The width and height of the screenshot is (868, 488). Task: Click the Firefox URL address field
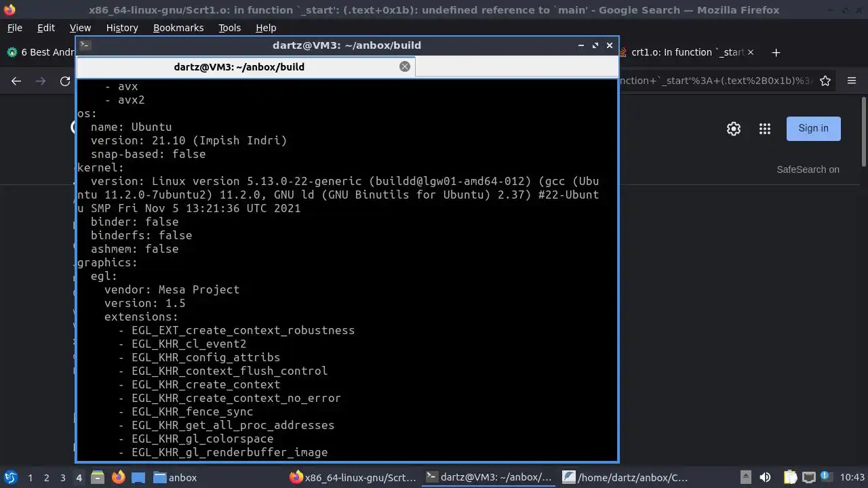click(715, 81)
